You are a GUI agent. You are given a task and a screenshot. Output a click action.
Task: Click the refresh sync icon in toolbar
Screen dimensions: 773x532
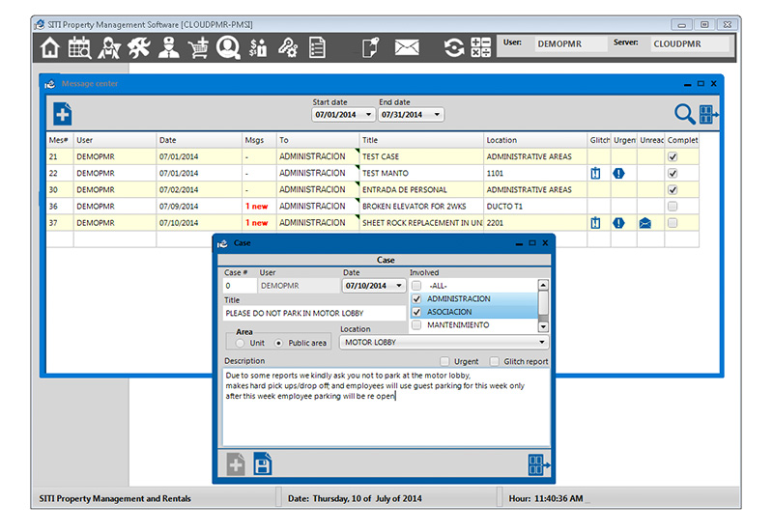click(453, 46)
